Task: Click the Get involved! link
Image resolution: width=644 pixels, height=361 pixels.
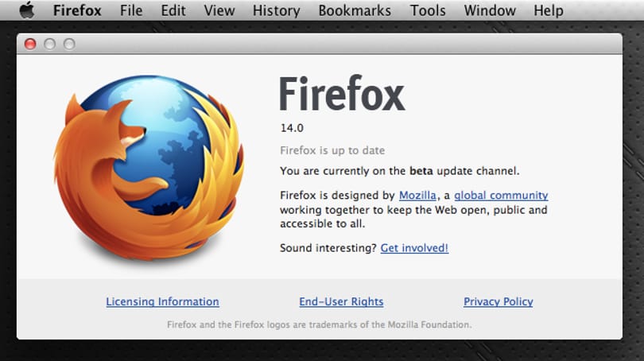Action: [414, 248]
